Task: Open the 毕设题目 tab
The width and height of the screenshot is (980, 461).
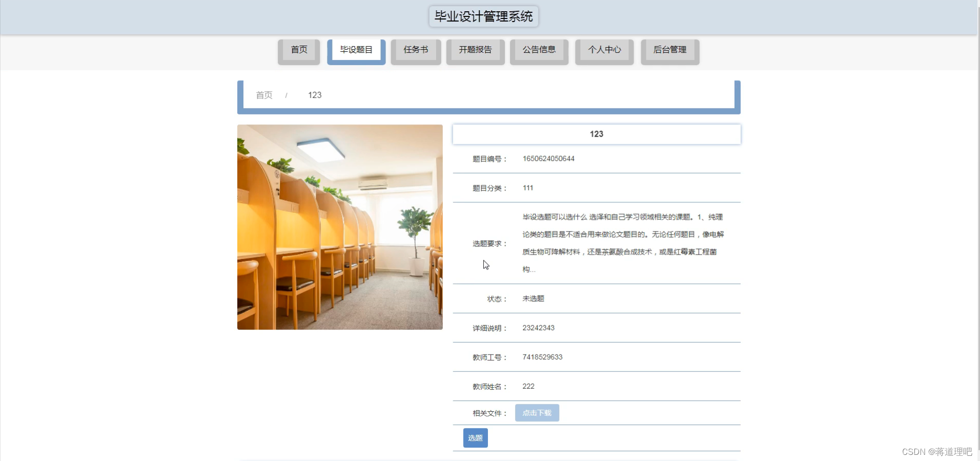Action: coord(356,50)
